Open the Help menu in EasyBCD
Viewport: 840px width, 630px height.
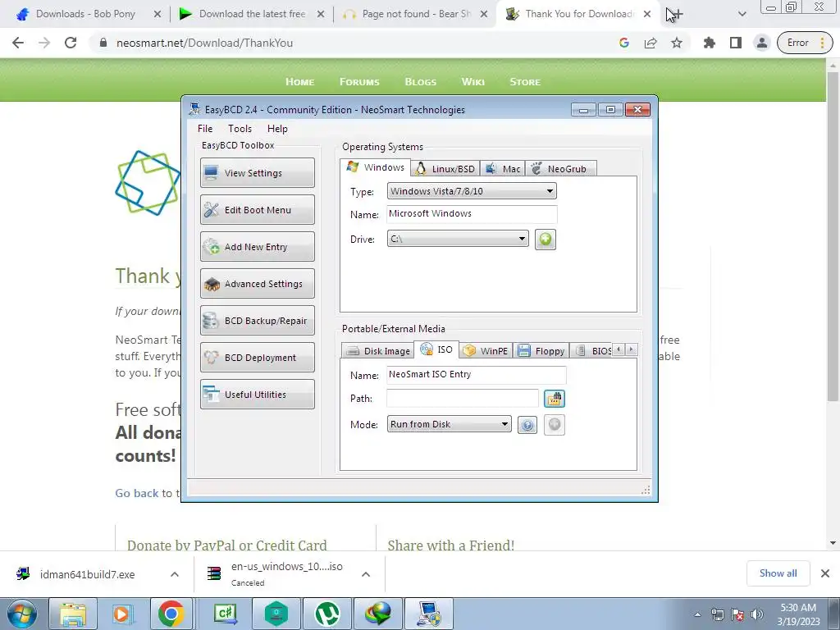tap(277, 129)
